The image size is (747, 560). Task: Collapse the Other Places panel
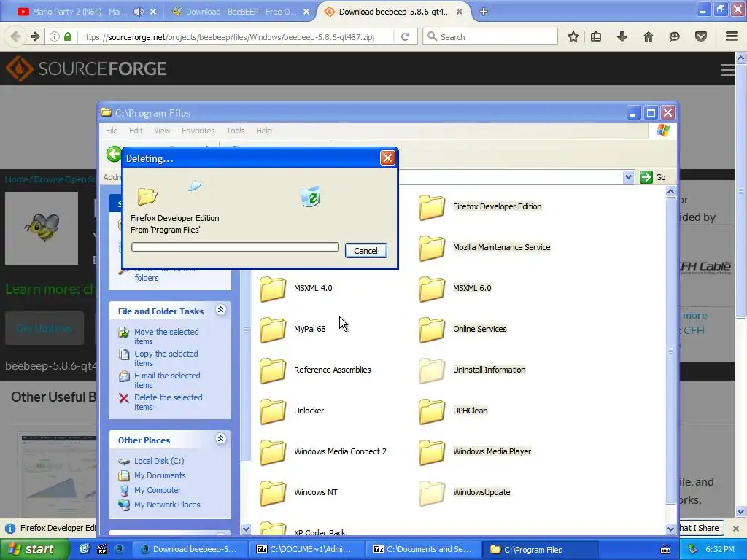[x=220, y=439]
